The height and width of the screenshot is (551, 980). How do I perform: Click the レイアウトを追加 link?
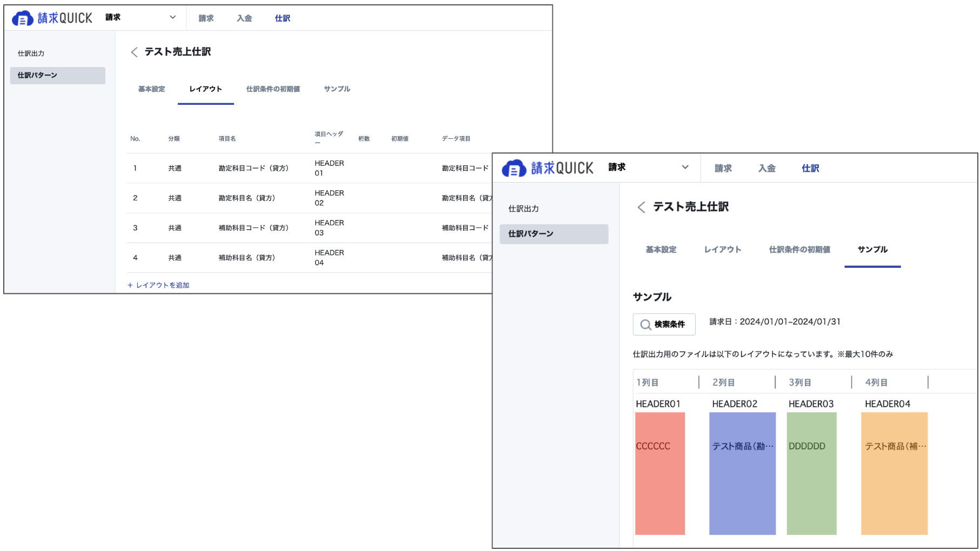pos(158,285)
